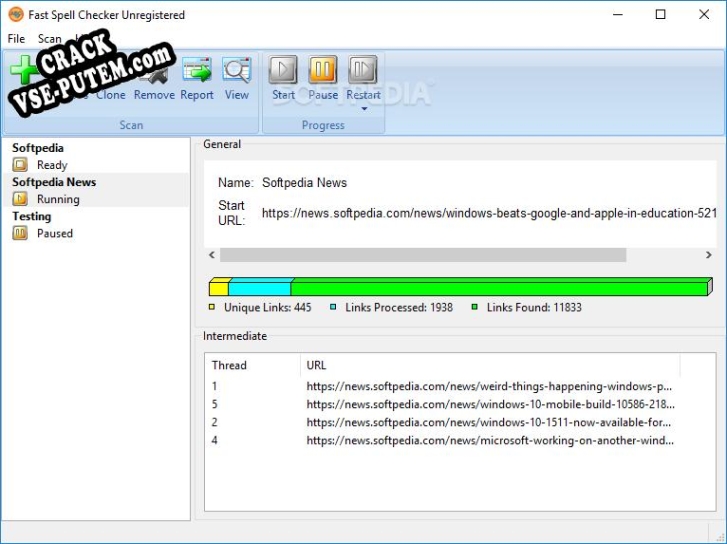Click the Paused status icon

(x=20, y=233)
